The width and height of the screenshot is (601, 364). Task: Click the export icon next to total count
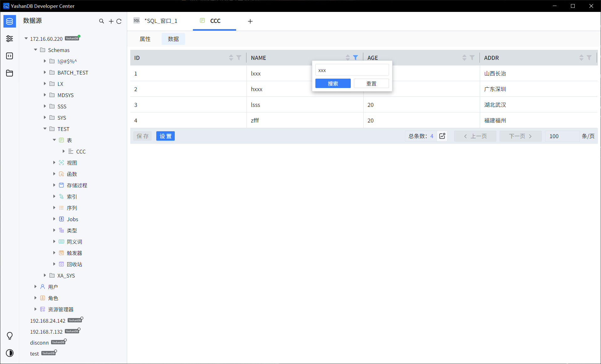coord(442,136)
